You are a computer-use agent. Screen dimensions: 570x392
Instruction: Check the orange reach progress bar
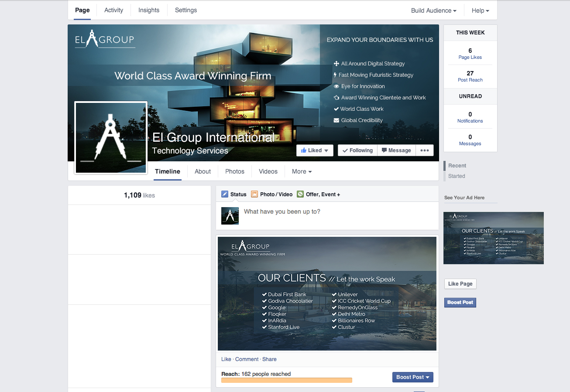(x=286, y=380)
